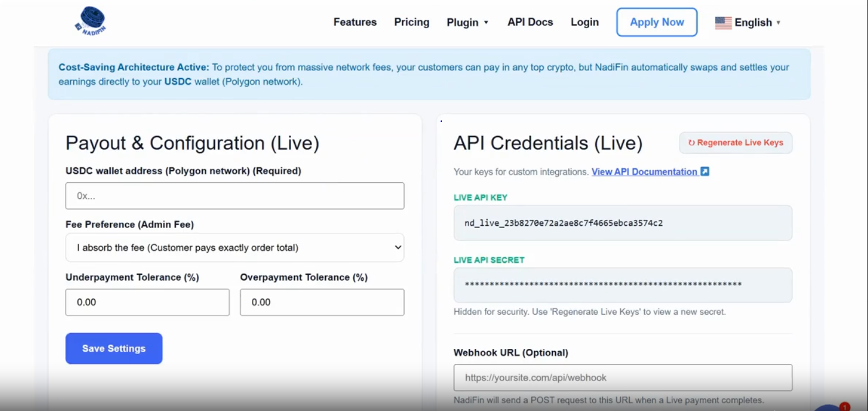Click the Webhook URL input field
The width and height of the screenshot is (868, 411).
click(x=623, y=378)
